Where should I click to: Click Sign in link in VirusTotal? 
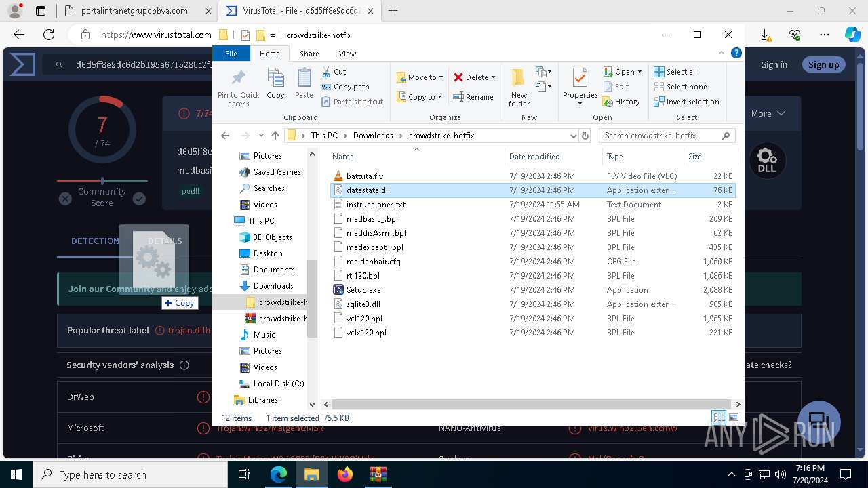click(774, 64)
